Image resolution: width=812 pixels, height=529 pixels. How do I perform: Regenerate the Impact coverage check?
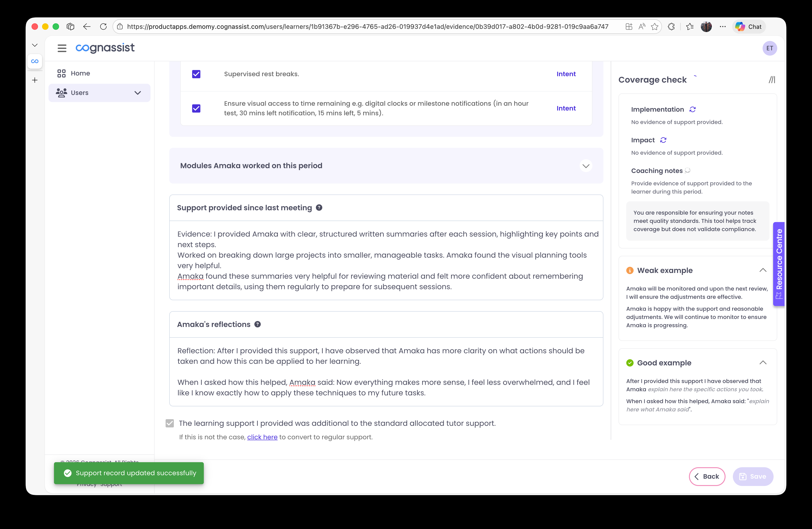point(663,140)
